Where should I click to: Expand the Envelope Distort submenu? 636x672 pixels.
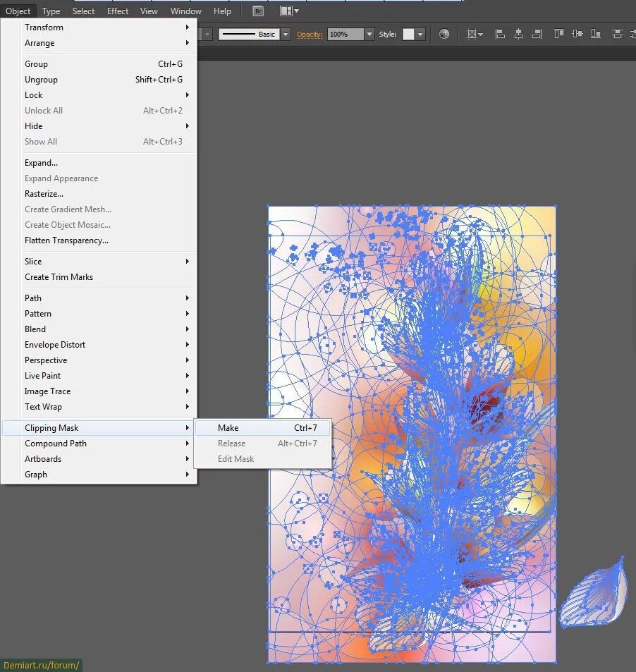[x=107, y=345]
